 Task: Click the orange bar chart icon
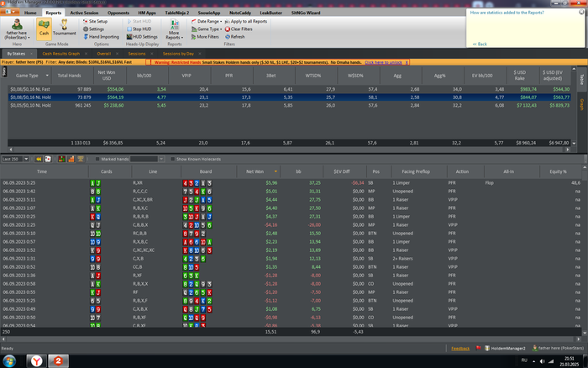(x=71, y=159)
